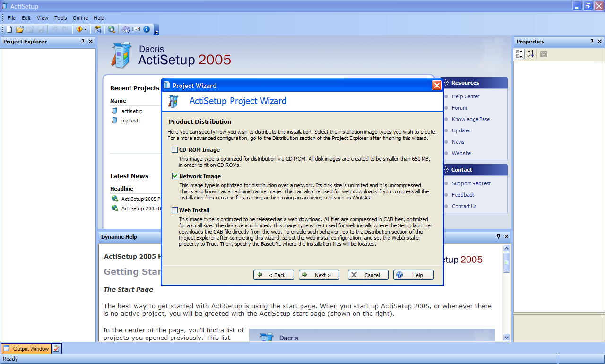Click the abA text tool icon
The image size is (605, 364).
click(x=97, y=29)
